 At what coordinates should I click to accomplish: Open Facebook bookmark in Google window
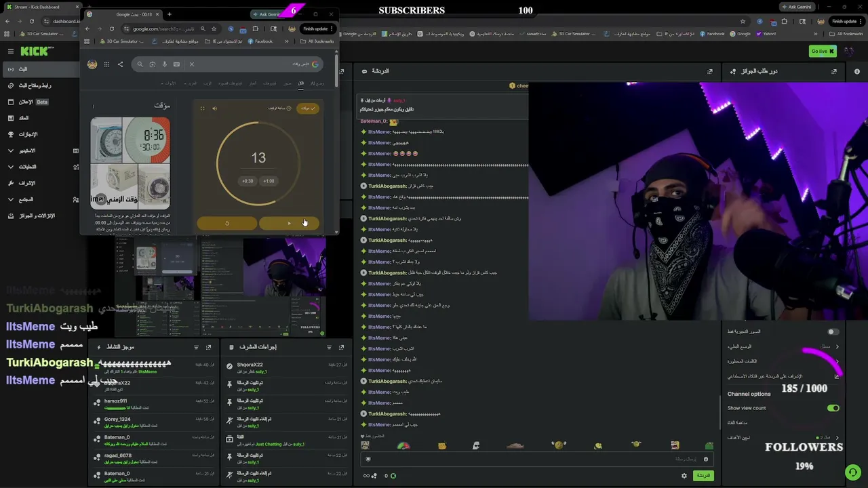click(x=260, y=41)
